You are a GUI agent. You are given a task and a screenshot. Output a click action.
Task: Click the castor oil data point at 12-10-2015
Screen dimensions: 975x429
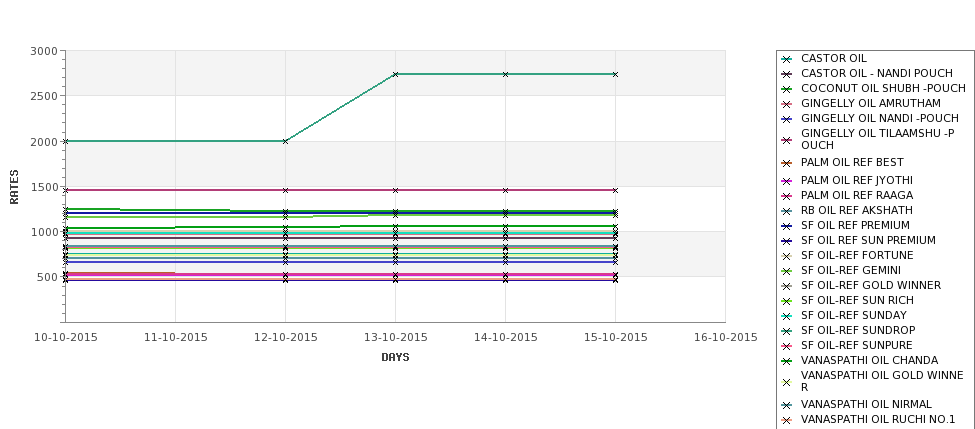[x=285, y=141]
